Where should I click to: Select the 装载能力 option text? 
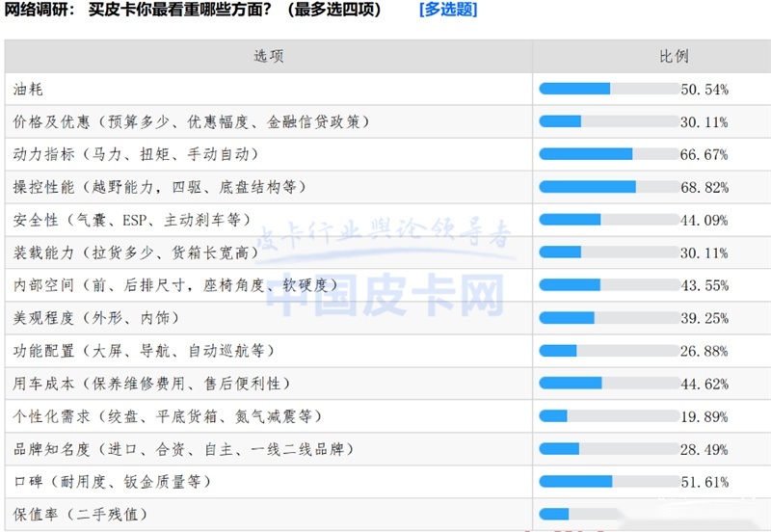click(136, 253)
